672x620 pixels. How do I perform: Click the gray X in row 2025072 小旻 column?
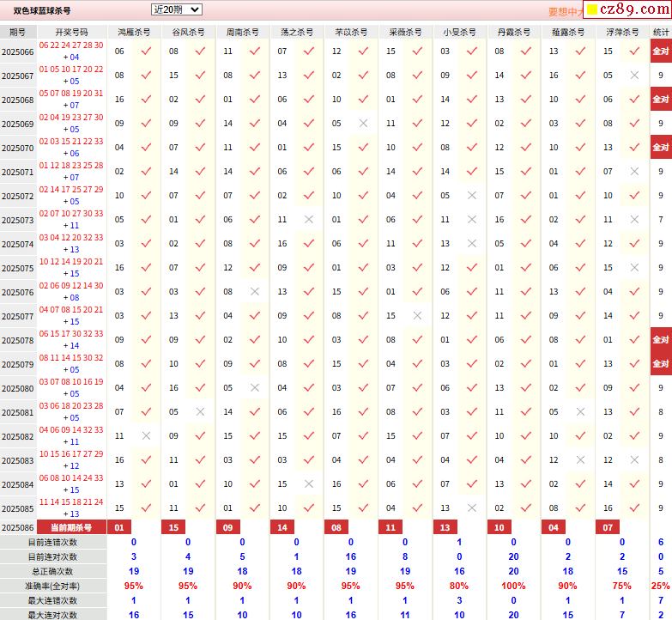(472, 196)
